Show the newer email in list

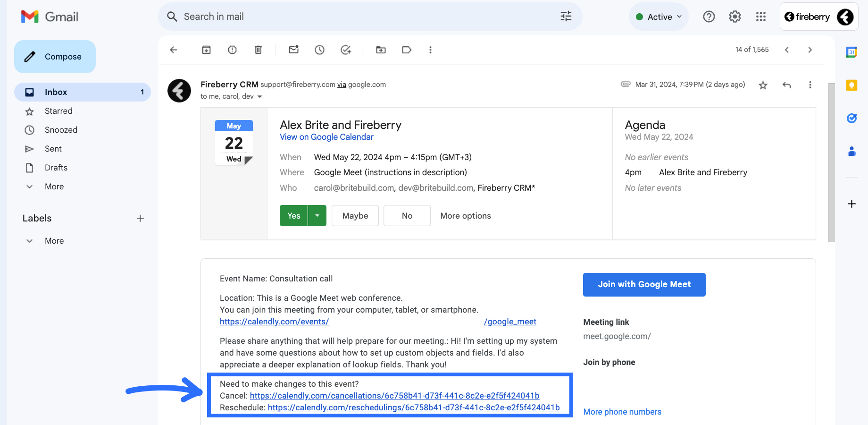pyautogui.click(x=786, y=50)
